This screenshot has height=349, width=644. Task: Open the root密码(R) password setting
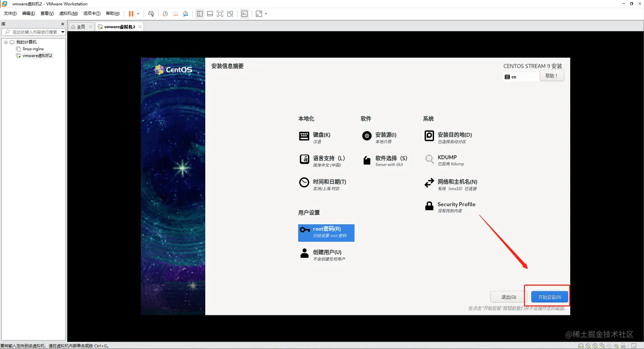click(326, 233)
